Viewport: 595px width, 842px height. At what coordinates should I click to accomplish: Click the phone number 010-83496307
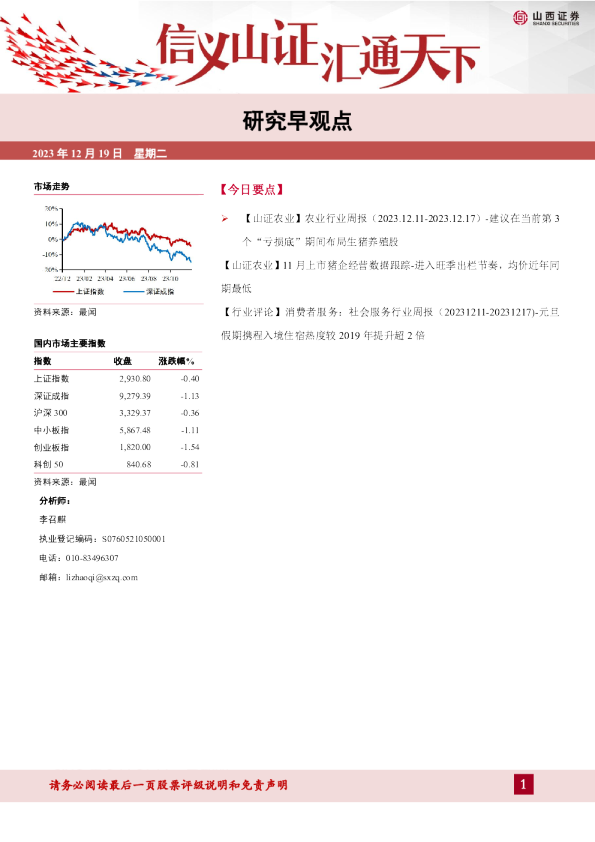pyautogui.click(x=92, y=558)
